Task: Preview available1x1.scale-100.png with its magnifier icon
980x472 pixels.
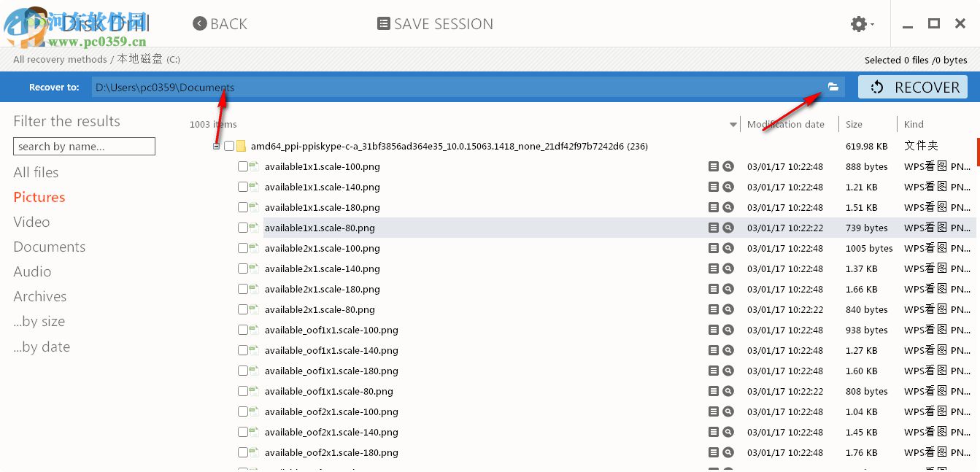Action: coord(728,166)
